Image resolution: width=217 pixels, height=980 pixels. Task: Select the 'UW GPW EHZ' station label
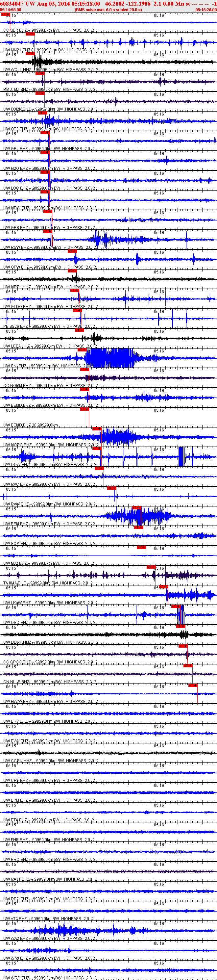[x=16, y=268]
